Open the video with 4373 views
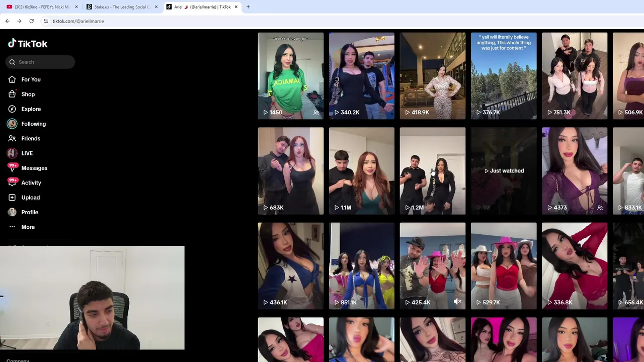Screen dimensions: 644x362 coord(575,171)
